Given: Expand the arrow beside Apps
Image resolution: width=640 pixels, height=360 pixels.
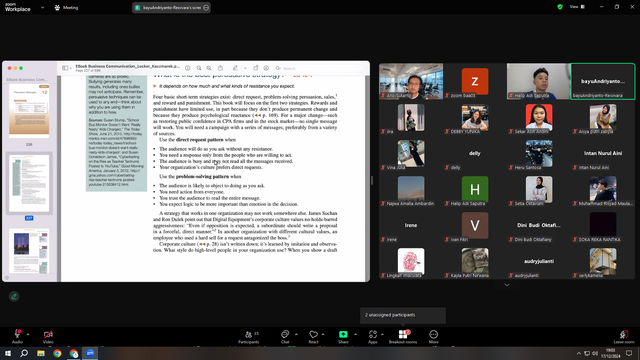Looking at the screenshot, I should (382, 334).
